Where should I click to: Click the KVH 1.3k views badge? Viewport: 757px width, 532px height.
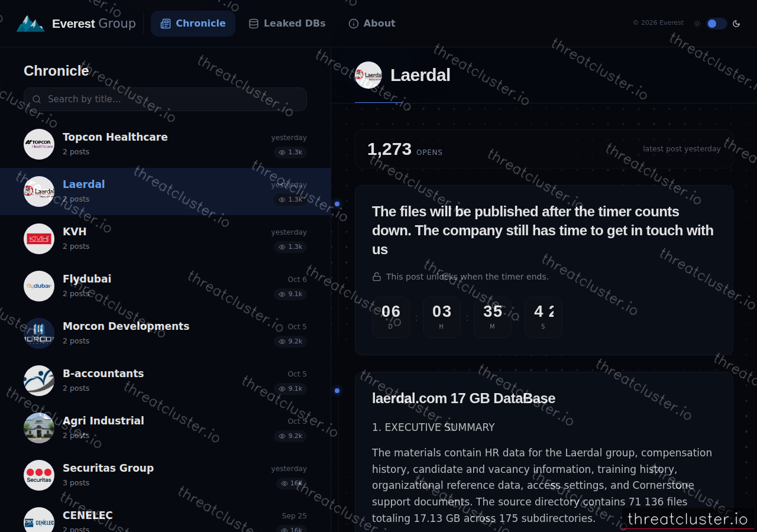[290, 247]
